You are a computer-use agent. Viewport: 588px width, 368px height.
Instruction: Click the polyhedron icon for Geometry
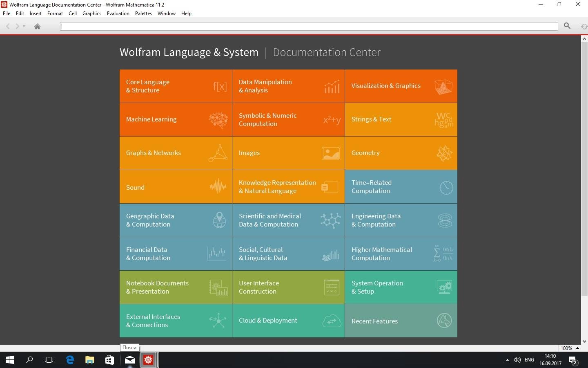(x=444, y=153)
